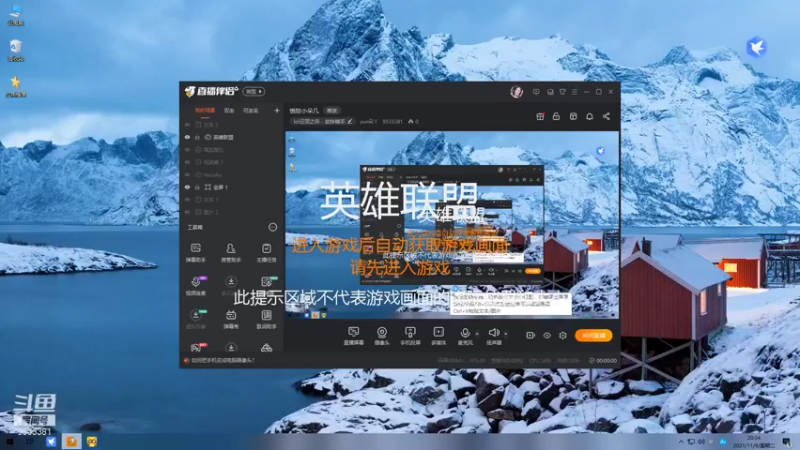
Task: Show the 文本 1 source with its eye icon
Action: pyautogui.click(x=187, y=199)
